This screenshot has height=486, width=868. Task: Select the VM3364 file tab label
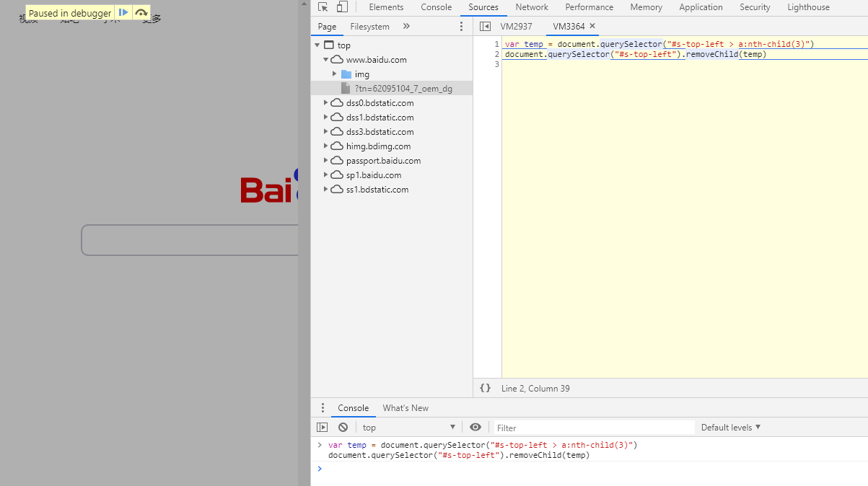(x=569, y=27)
